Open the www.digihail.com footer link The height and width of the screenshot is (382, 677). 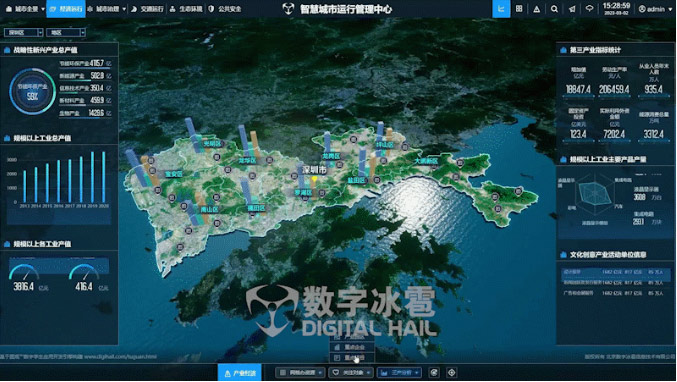(x=120, y=357)
